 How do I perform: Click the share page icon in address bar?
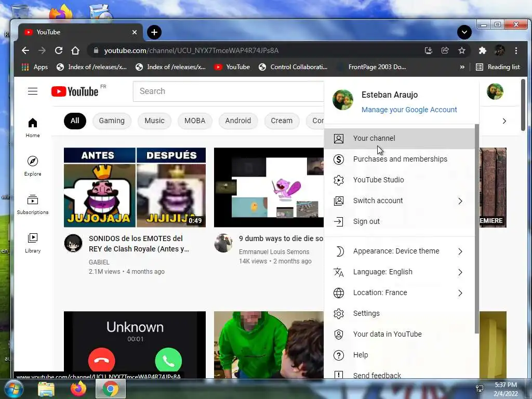pos(445,50)
